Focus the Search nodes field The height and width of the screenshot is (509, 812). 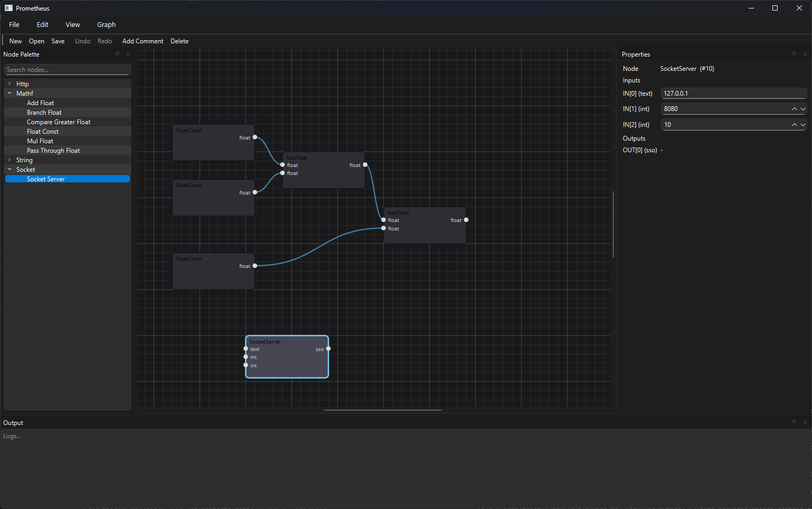click(68, 70)
